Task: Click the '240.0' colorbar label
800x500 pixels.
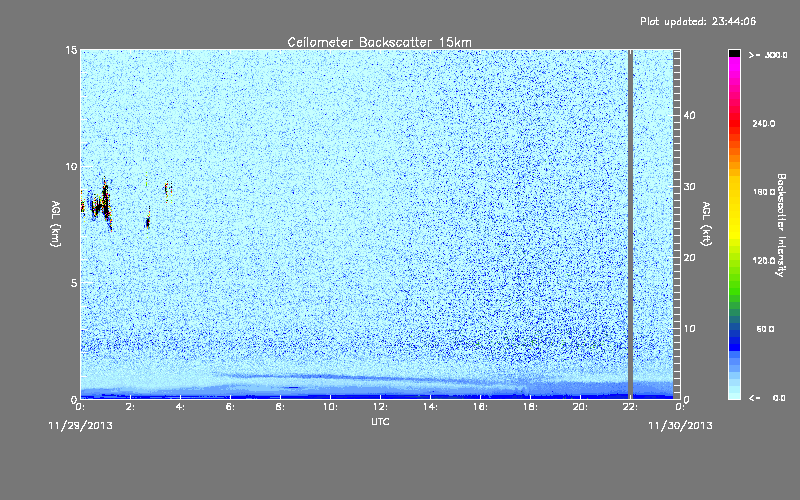Action: 764,123
